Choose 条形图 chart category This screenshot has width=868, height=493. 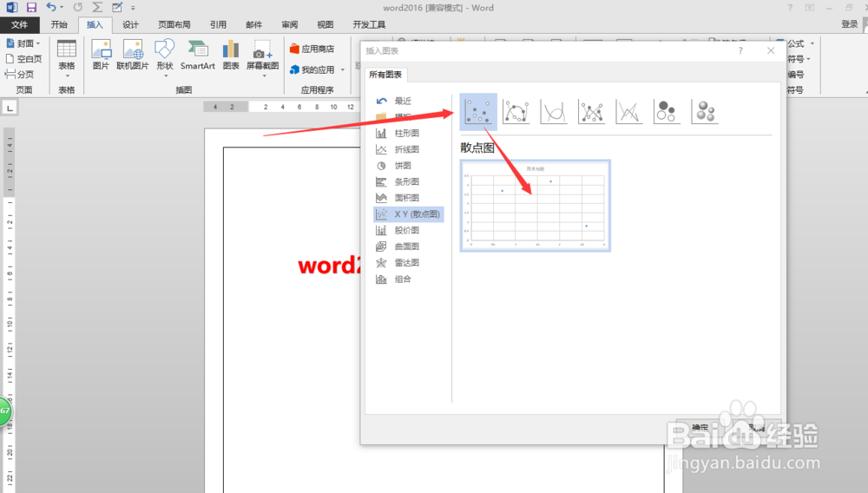[x=409, y=181]
